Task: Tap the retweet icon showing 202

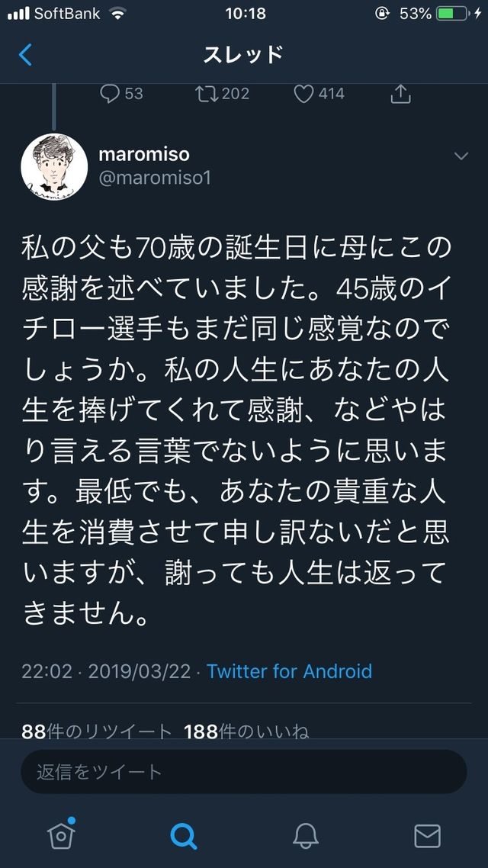Action: 206,94
